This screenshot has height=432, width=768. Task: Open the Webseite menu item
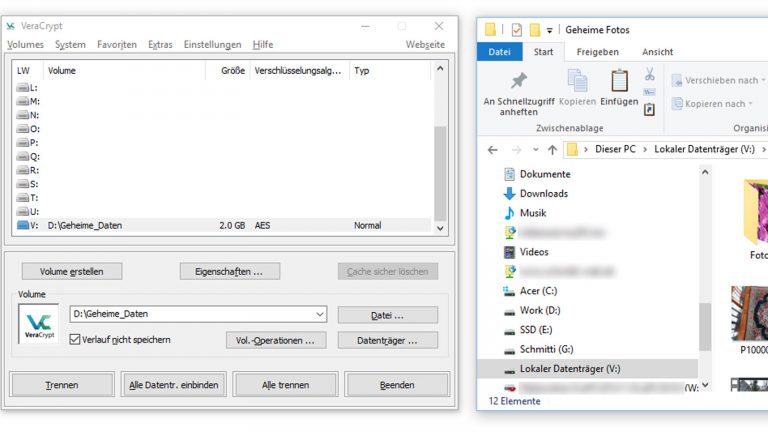click(425, 45)
